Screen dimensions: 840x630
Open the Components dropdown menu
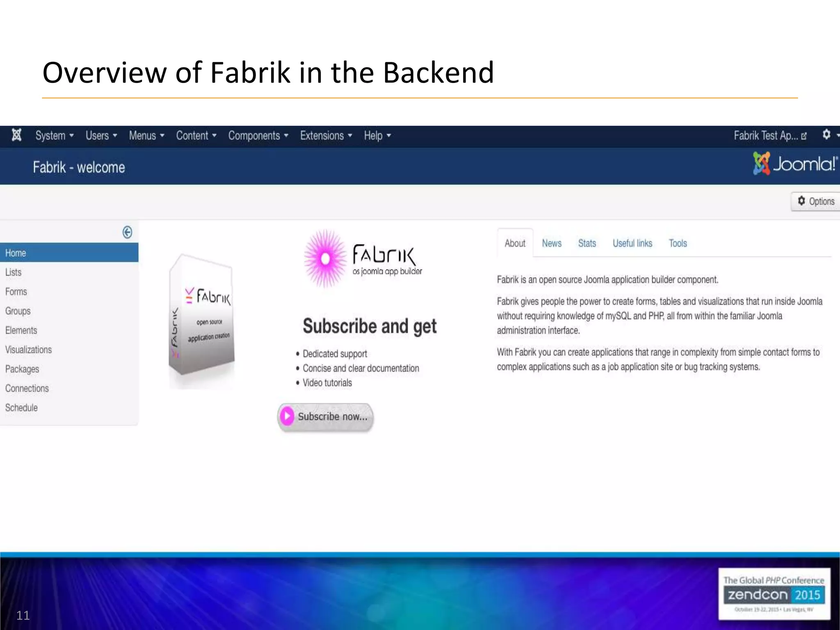click(258, 136)
